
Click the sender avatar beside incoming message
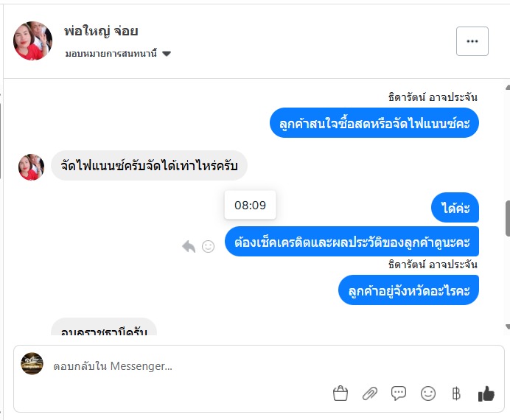tap(31, 167)
